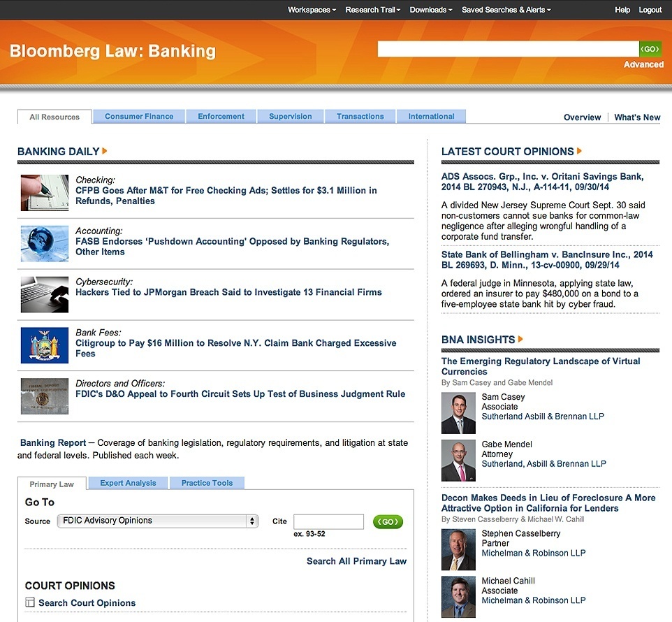This screenshot has height=622, width=672.
Task: Click Gabe Mendel's portrait photo
Action: (458, 461)
